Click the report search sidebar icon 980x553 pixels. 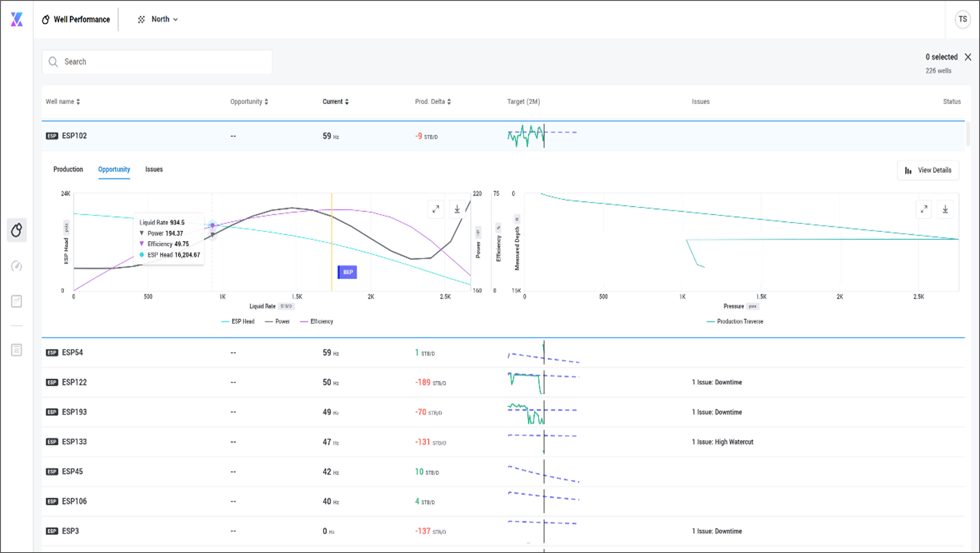click(x=16, y=350)
